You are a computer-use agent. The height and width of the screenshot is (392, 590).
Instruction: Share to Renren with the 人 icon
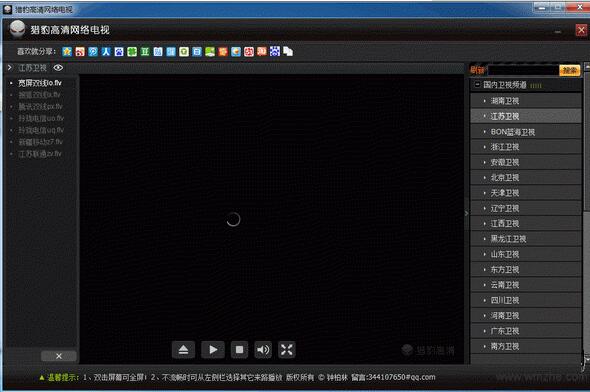point(106,52)
